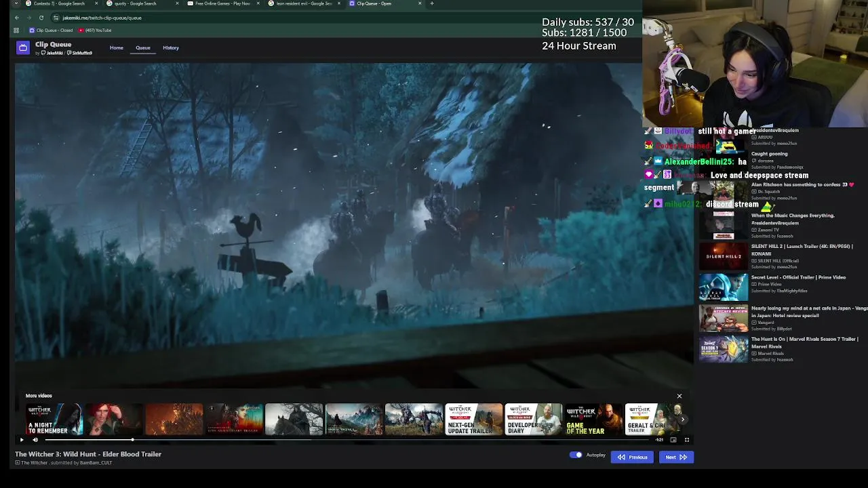Reload the current browser page
This screenshot has width=868, height=488.
(41, 18)
